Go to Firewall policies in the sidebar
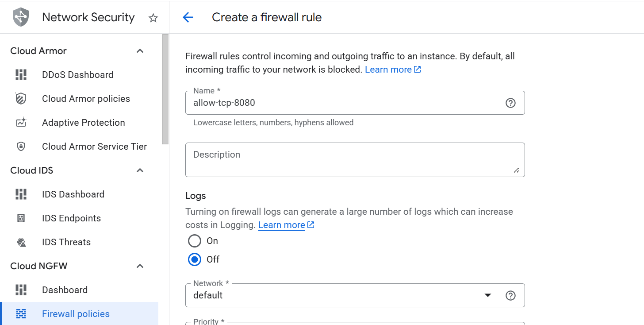 (76, 313)
